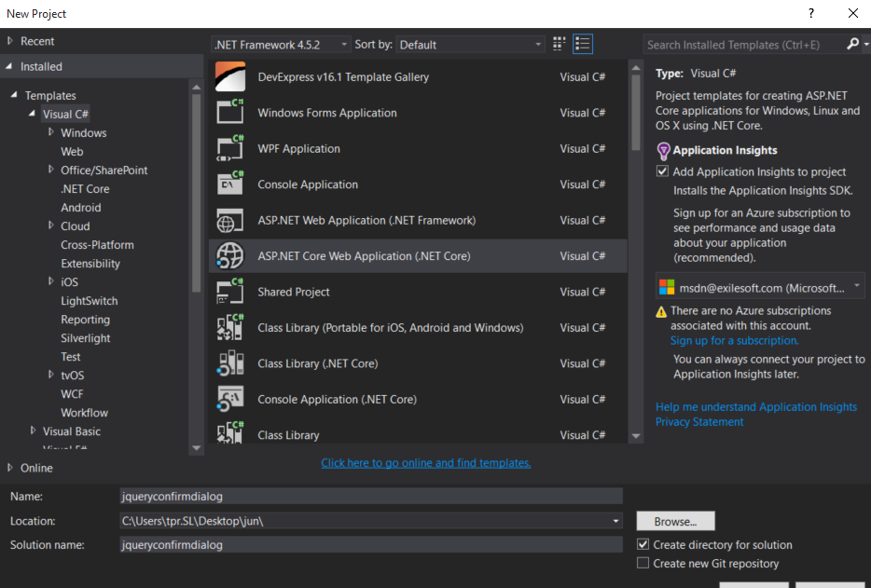Open the dialog help question mark
Image resolution: width=871 pixels, height=588 pixels.
click(x=811, y=13)
